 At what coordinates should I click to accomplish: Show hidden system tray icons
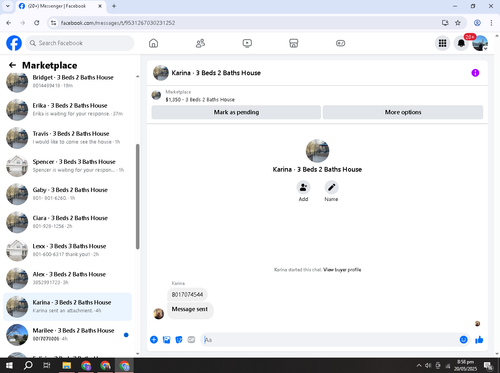(x=419, y=366)
